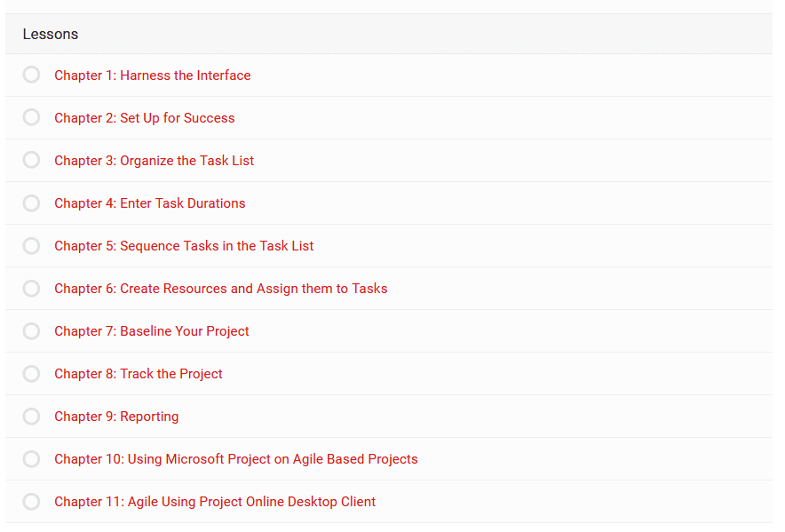Launch Chapter 7: Baseline Your Project
The height and width of the screenshot is (532, 785).
point(151,331)
